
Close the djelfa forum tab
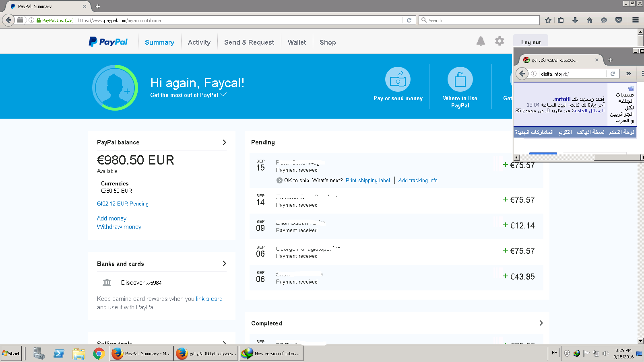tap(597, 60)
